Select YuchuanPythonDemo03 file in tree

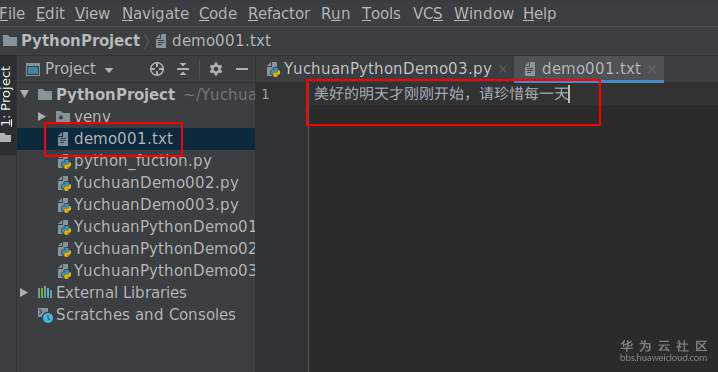[x=164, y=270]
